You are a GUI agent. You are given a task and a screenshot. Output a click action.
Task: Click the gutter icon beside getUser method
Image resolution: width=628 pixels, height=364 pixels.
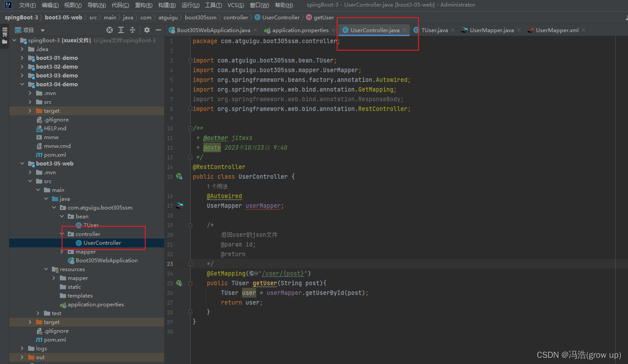(179, 283)
